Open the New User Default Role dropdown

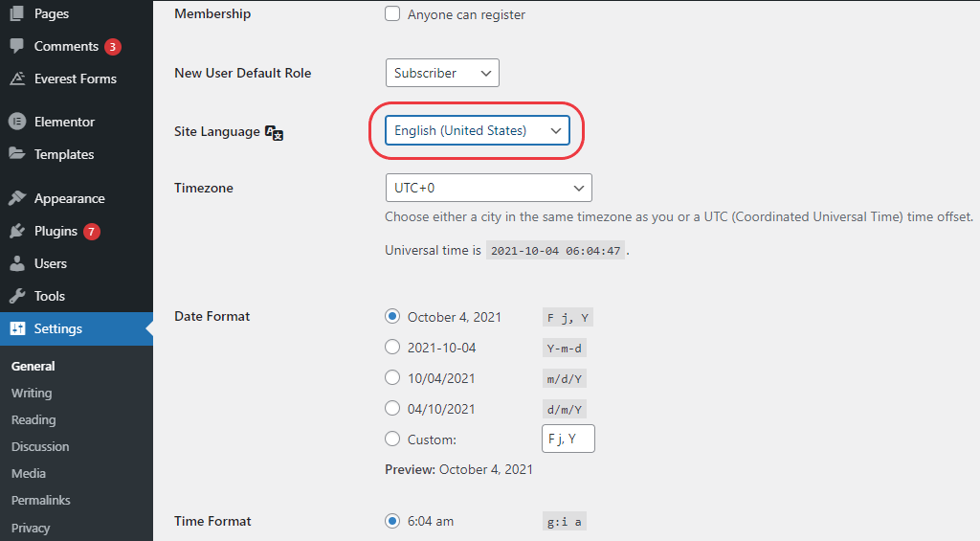click(442, 73)
